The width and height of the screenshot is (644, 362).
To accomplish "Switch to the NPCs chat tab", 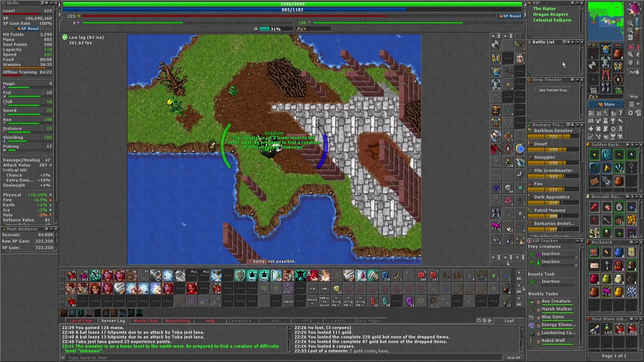I will point(306,321).
